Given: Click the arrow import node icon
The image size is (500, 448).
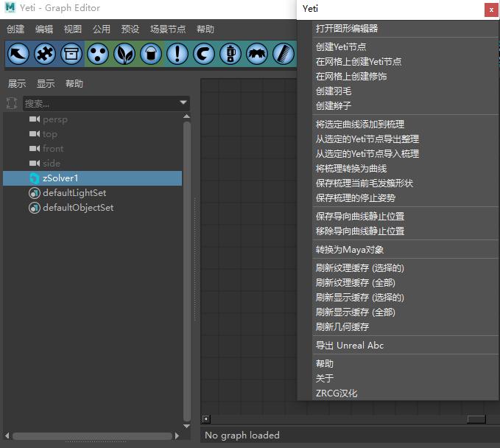Looking at the screenshot, I should [18, 53].
